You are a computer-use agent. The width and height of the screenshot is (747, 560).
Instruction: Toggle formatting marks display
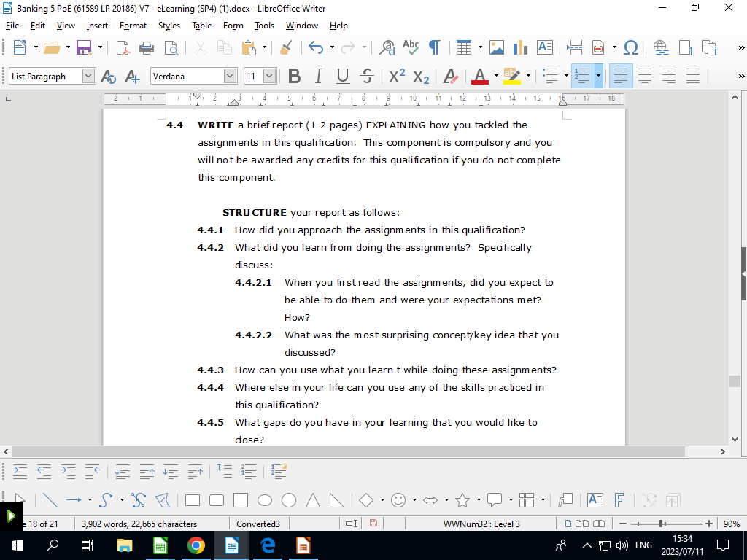point(433,47)
